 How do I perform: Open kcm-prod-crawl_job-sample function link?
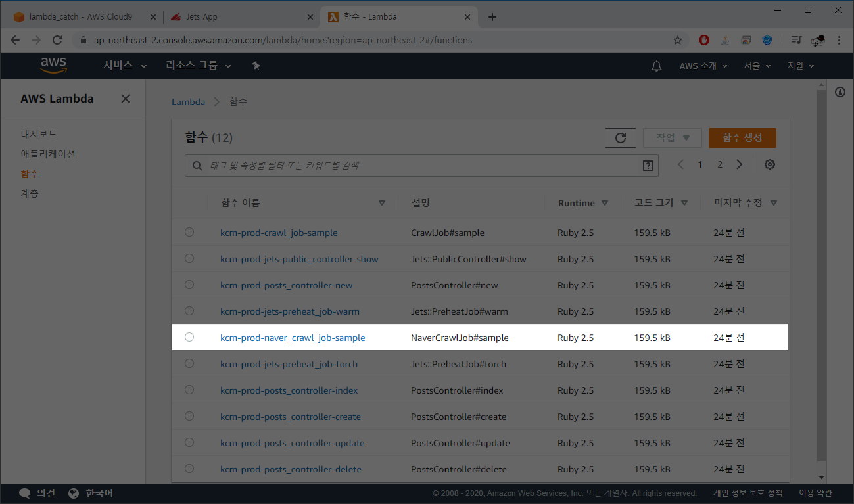(x=279, y=233)
